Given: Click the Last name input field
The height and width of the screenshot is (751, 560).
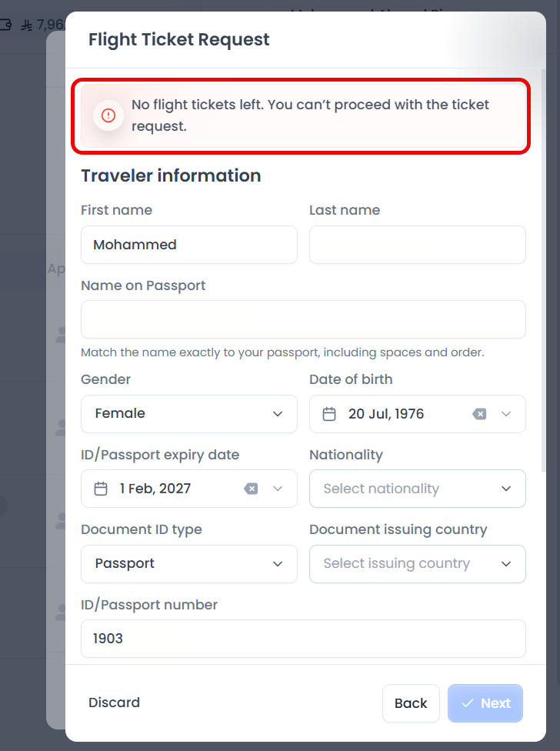Looking at the screenshot, I should click(417, 244).
